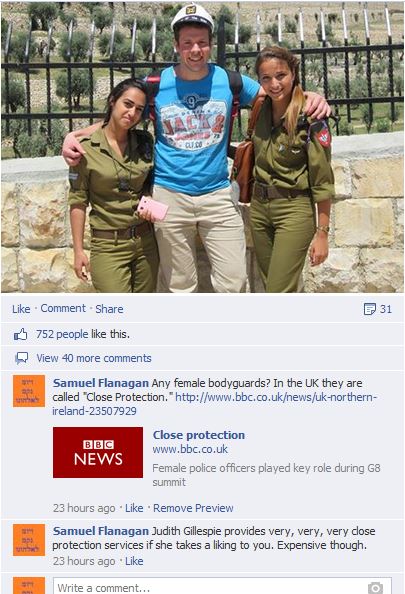405x594 pixels.
Task: Like the Judith Gillespie comment
Action: [134, 561]
